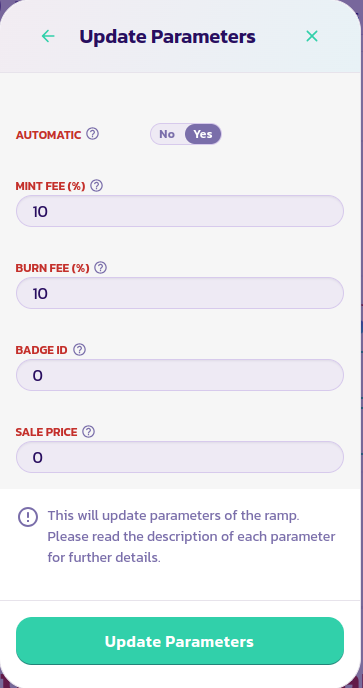Image resolution: width=363 pixels, height=688 pixels.
Task: Switch Automatic toggle to No
Action: [x=167, y=134]
